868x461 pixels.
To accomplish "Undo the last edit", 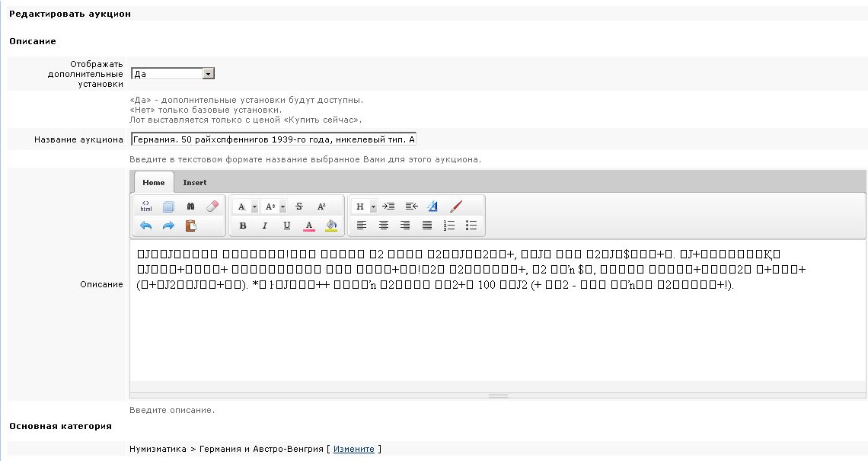I will point(146,226).
